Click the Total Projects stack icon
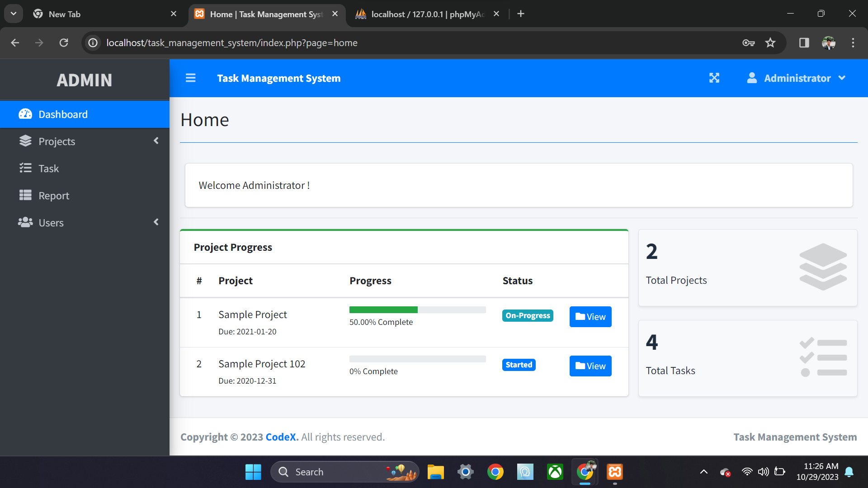 pos(823,267)
